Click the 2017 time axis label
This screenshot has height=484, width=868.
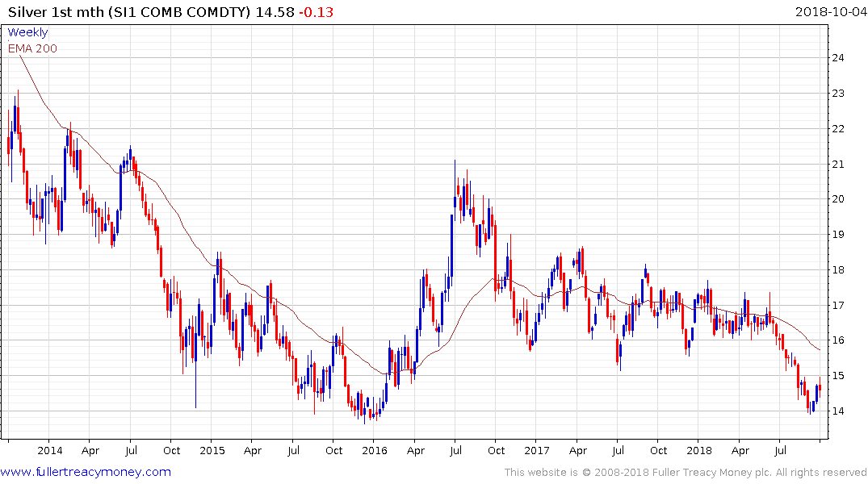click(536, 450)
